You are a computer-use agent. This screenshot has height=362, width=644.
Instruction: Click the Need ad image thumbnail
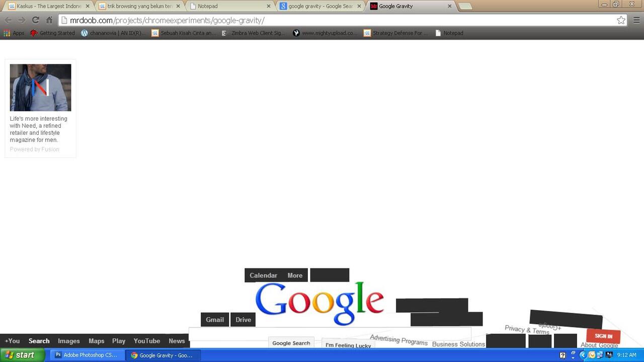[x=40, y=87]
